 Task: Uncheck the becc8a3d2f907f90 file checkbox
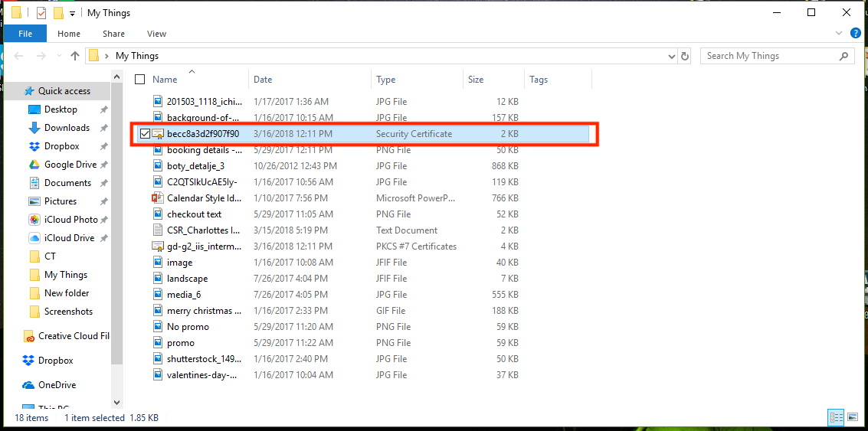145,134
